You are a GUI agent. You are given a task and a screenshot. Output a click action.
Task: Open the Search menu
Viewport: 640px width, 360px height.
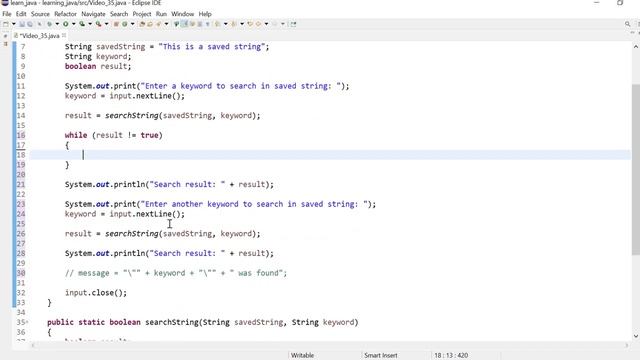point(119,14)
